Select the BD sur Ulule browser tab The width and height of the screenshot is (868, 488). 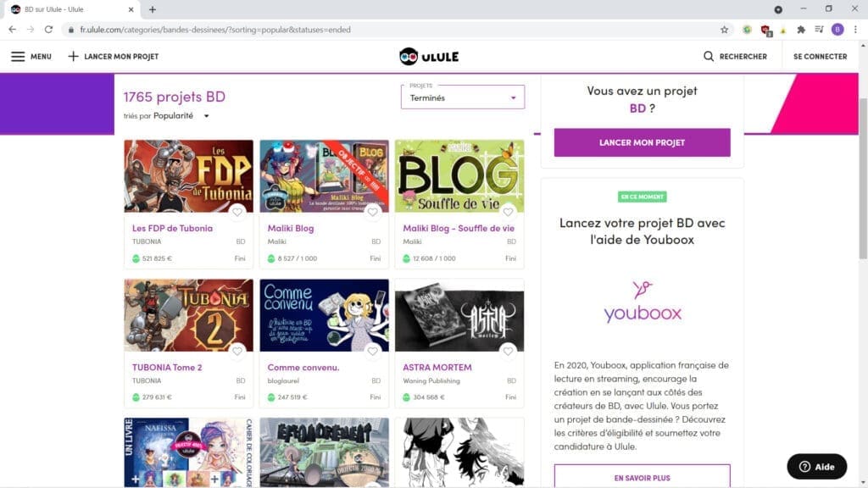point(68,9)
